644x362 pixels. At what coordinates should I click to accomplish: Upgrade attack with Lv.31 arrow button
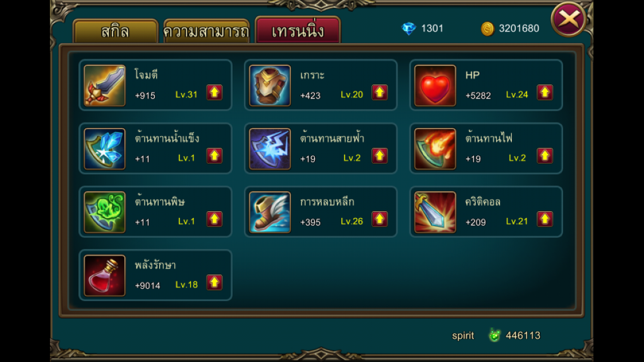pyautogui.click(x=214, y=92)
